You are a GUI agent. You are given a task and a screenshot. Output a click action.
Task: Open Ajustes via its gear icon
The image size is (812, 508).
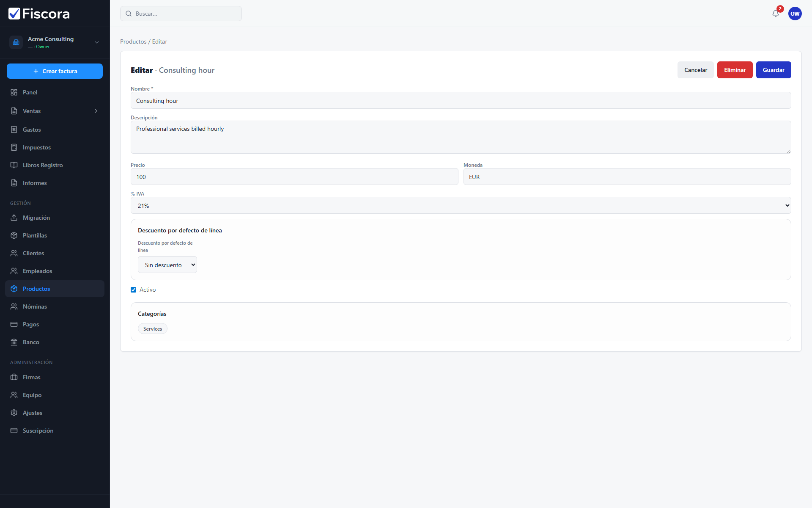click(x=14, y=413)
